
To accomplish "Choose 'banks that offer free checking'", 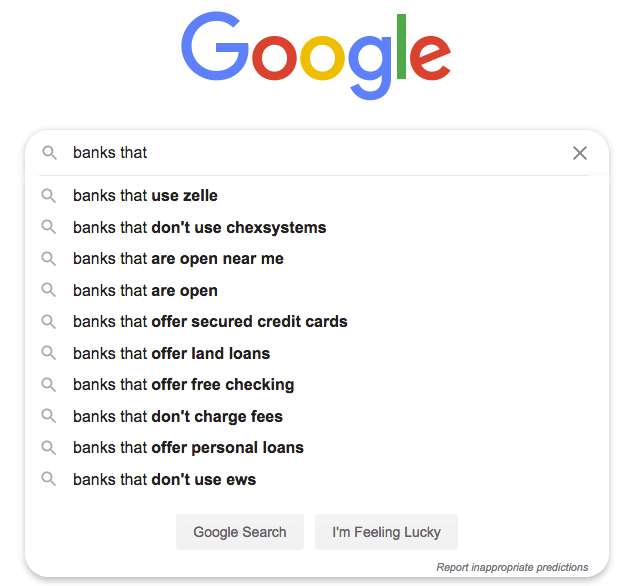I will tap(317, 384).
